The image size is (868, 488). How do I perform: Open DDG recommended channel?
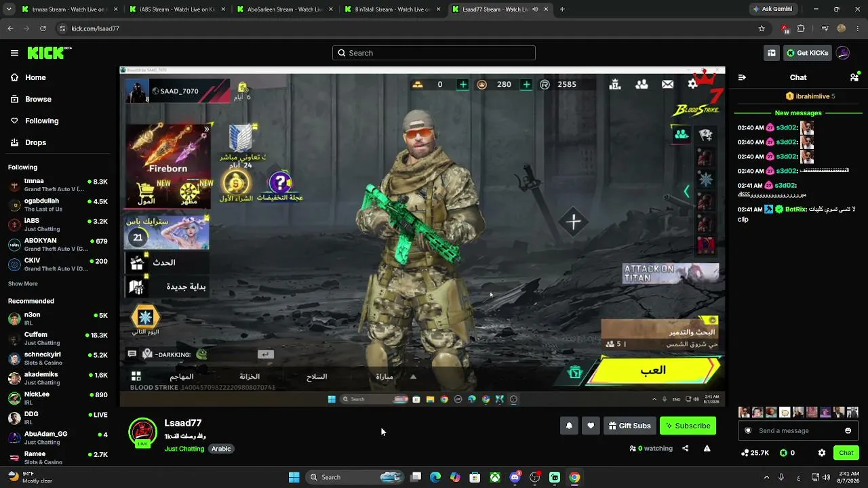click(x=58, y=418)
